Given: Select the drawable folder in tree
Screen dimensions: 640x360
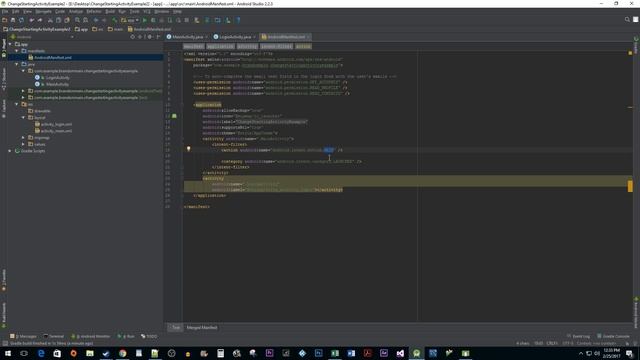Looking at the screenshot, I should pyautogui.click(x=42, y=111).
